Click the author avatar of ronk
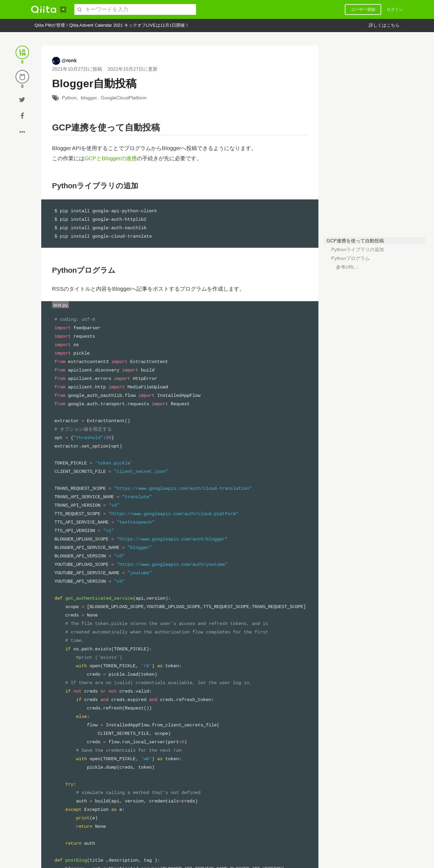 (56, 61)
